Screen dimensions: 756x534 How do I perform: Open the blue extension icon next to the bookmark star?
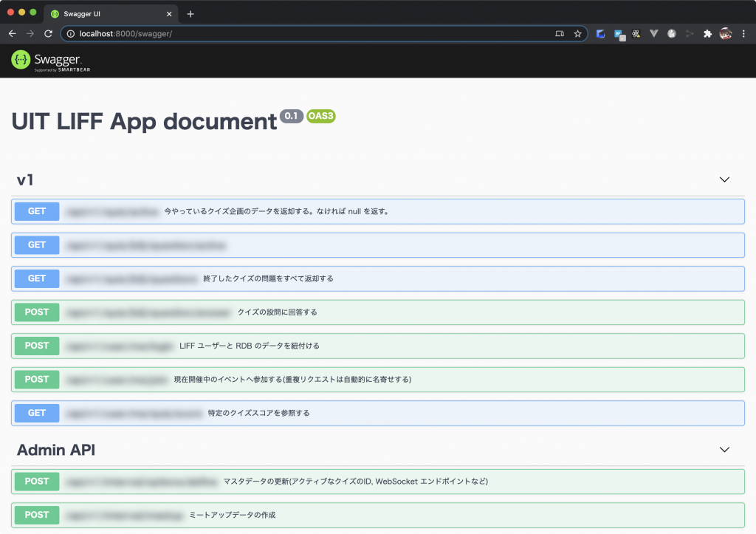tap(600, 34)
